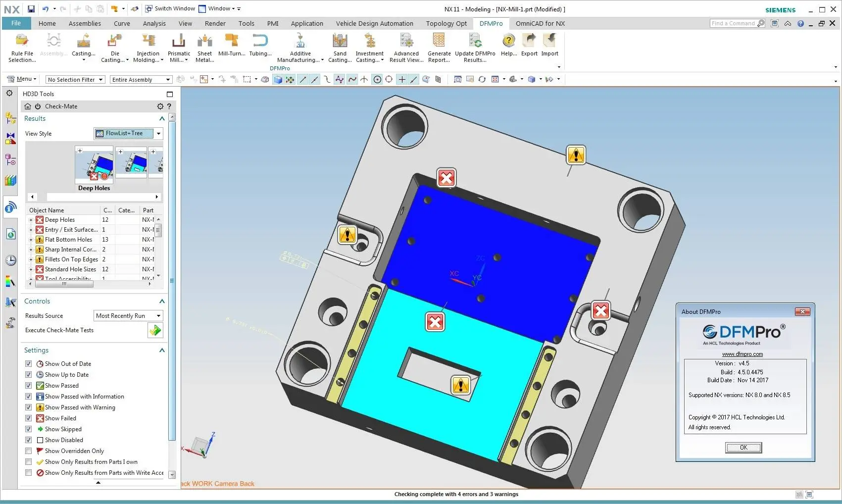Image resolution: width=842 pixels, height=504 pixels.
Task: Select Prismatic Mill tool
Action: pos(179,48)
